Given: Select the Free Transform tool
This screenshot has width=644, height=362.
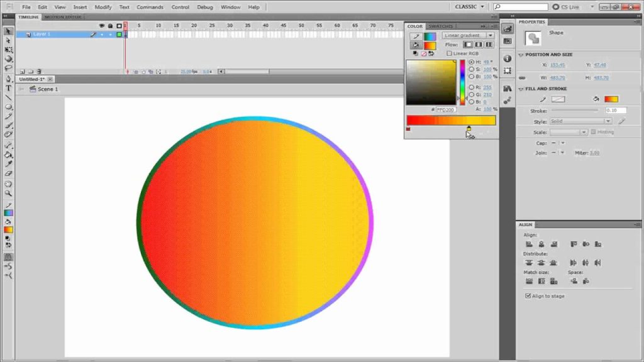Looking at the screenshot, I should point(8,50).
